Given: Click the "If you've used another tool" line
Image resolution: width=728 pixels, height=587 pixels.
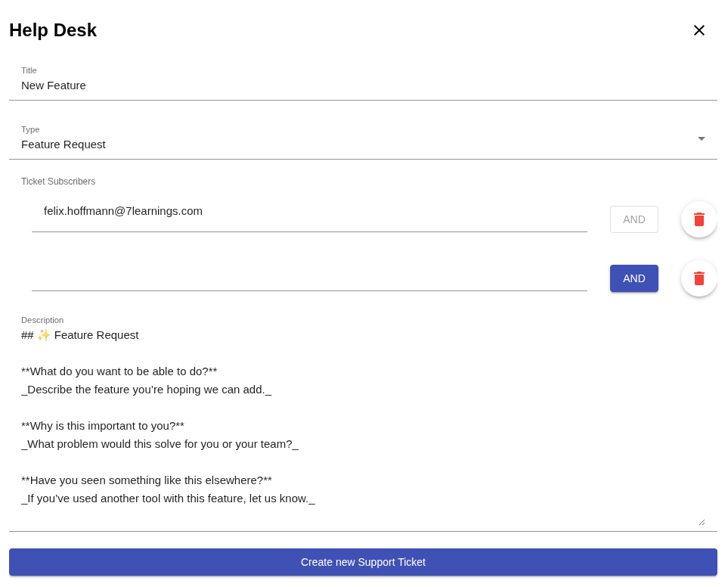Looking at the screenshot, I should pyautogui.click(x=168, y=498).
